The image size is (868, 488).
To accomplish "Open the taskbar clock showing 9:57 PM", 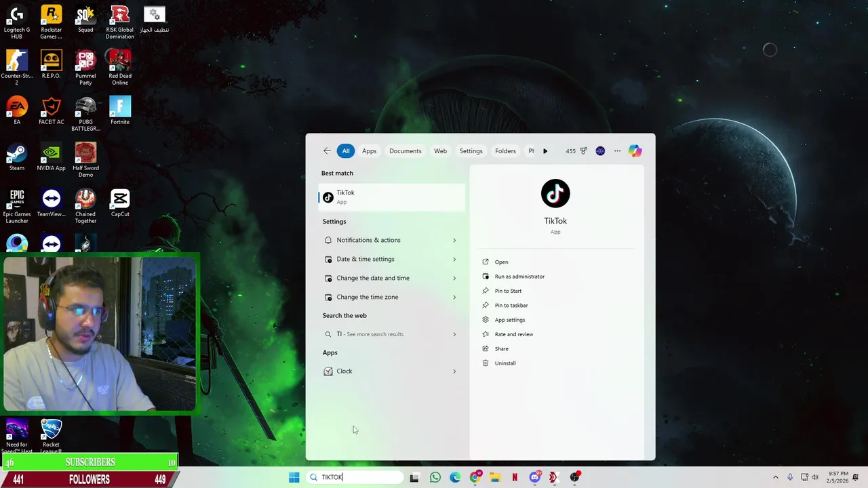I will [x=838, y=477].
